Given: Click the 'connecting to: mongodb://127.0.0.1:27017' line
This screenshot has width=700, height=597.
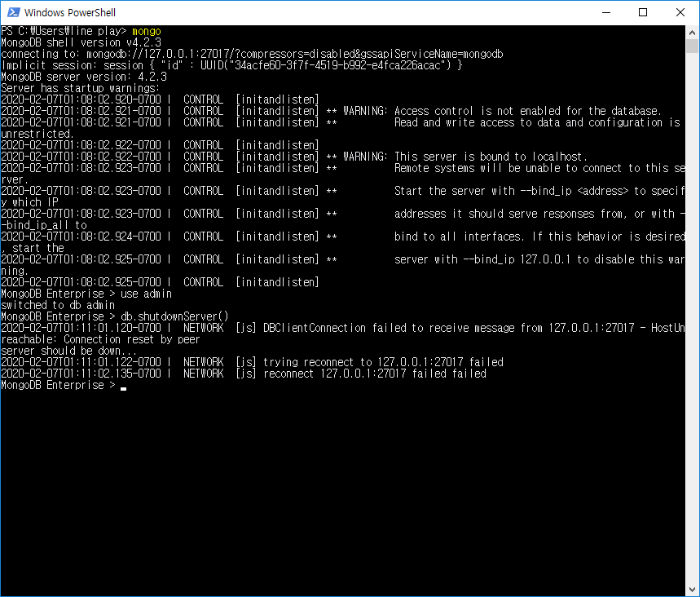Looking at the screenshot, I should coord(252,54).
